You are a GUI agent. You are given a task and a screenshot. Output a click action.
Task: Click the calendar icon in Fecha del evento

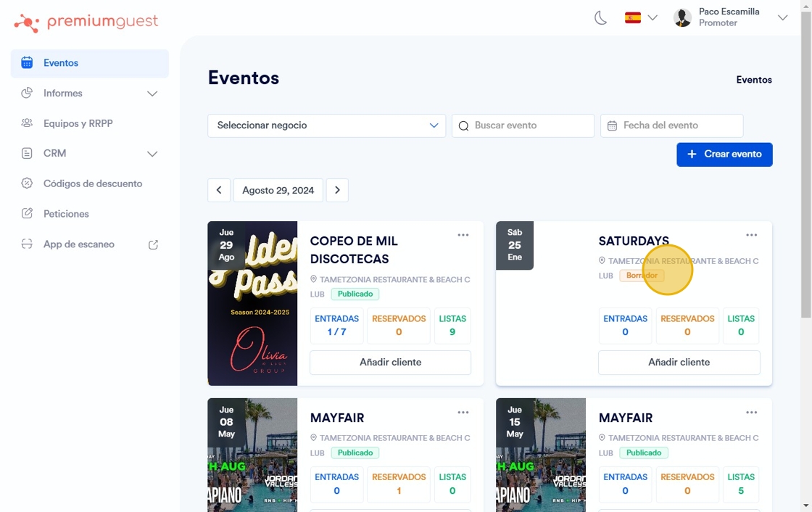[612, 126]
